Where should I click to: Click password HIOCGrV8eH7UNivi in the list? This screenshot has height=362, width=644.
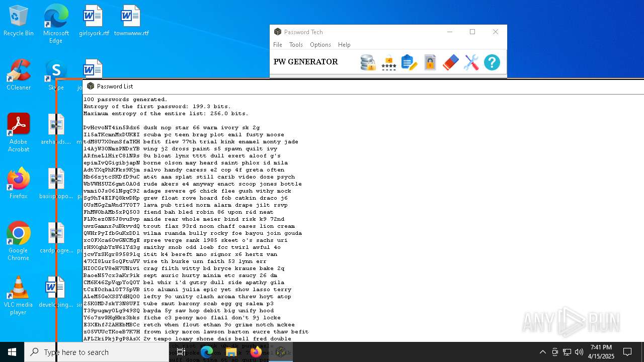[x=112, y=268]
